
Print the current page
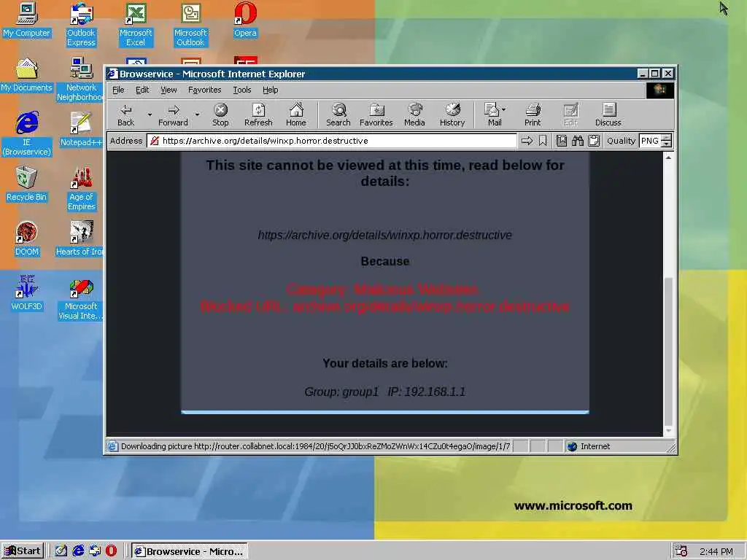coord(533,114)
